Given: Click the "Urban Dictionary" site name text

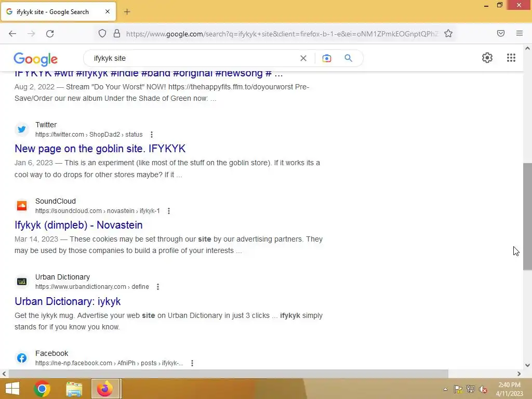Looking at the screenshot, I should [63, 277].
